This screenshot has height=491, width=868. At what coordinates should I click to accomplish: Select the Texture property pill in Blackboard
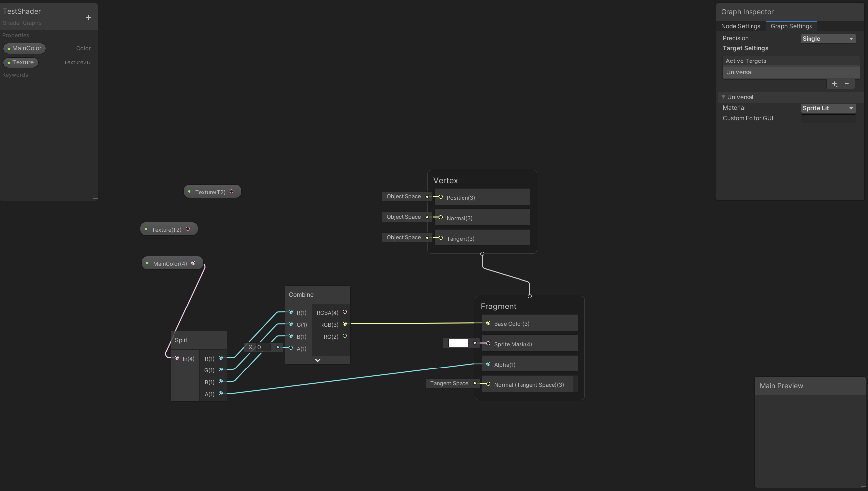pos(21,62)
